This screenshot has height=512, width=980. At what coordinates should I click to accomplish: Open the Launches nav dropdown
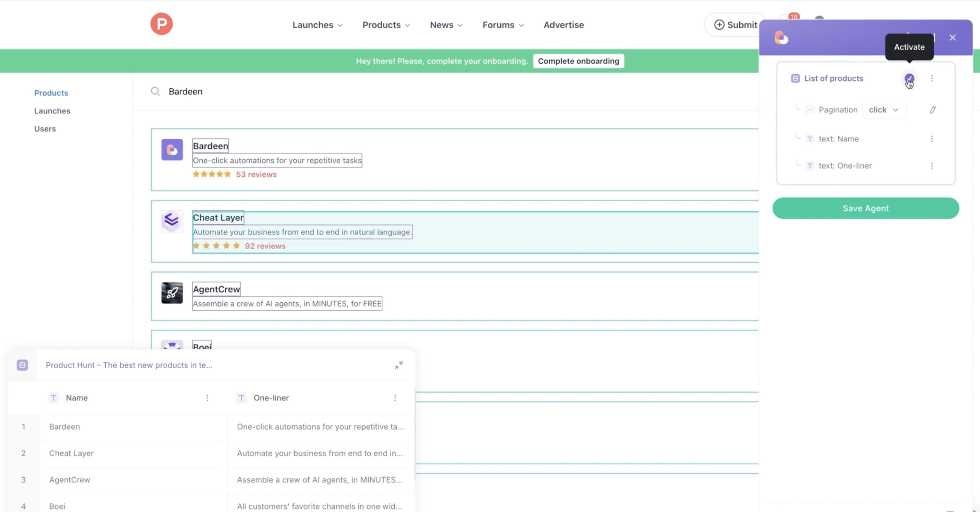pyautogui.click(x=317, y=25)
